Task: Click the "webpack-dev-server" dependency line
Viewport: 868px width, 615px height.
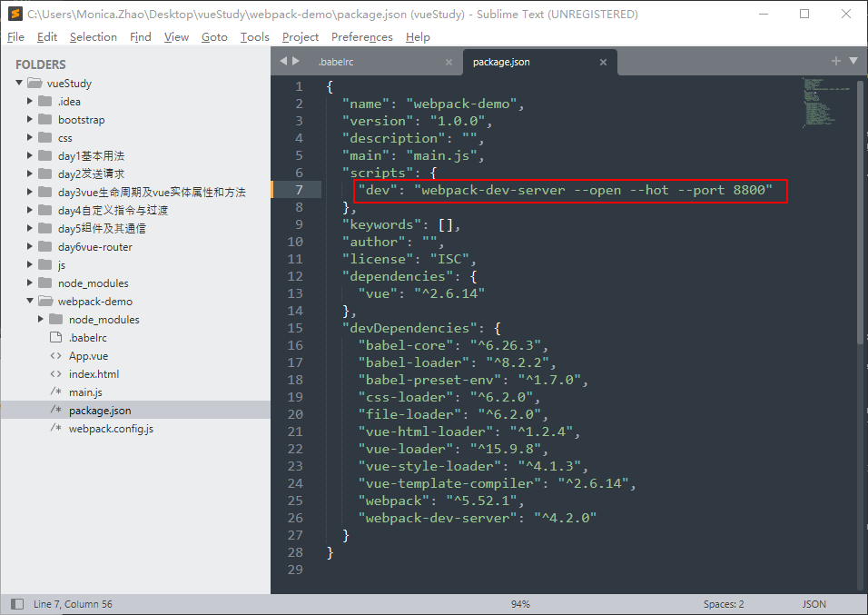Action: 478,518
